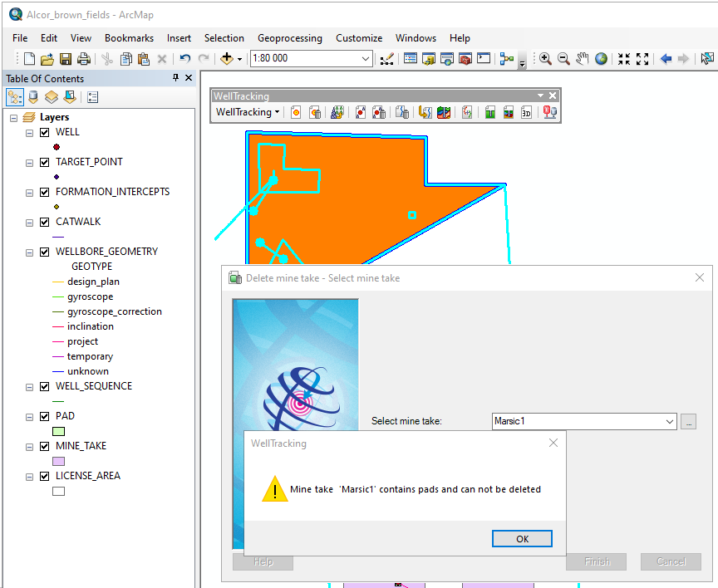
Task: Undo the last action
Action: point(185,59)
